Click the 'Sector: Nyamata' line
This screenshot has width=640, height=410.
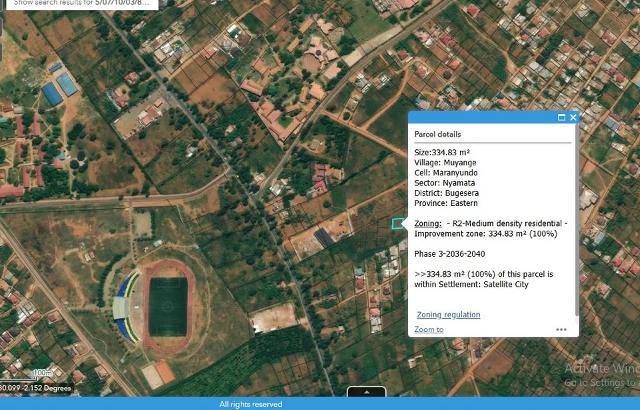tap(444, 183)
